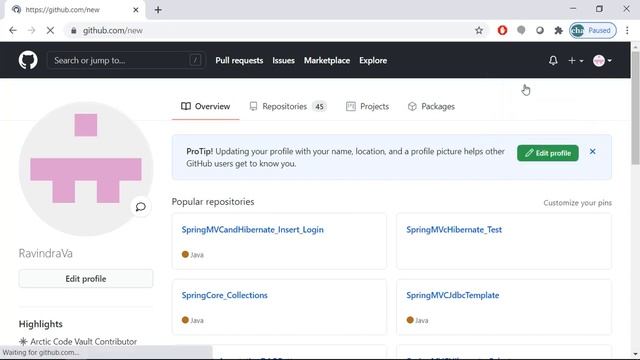The height and width of the screenshot is (360, 640).
Task: Open SpringMVcHibernate_Test repository
Action: coord(454,230)
